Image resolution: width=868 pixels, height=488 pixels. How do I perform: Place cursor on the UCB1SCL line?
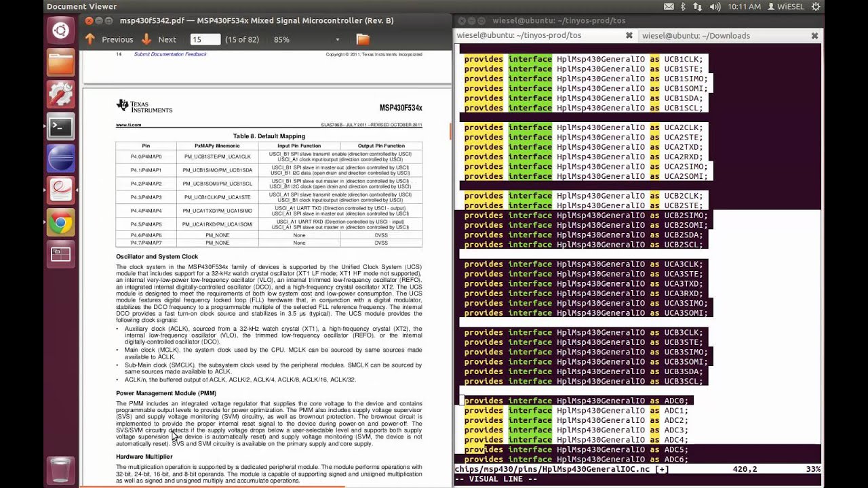coord(584,108)
